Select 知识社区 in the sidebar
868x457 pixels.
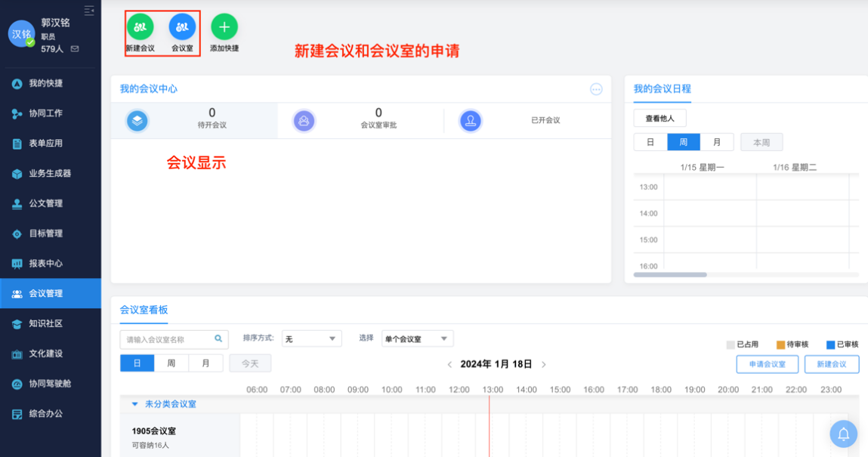pos(50,323)
